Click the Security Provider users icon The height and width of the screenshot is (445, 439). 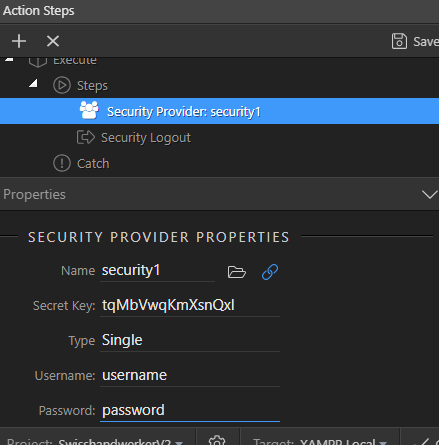point(89,110)
